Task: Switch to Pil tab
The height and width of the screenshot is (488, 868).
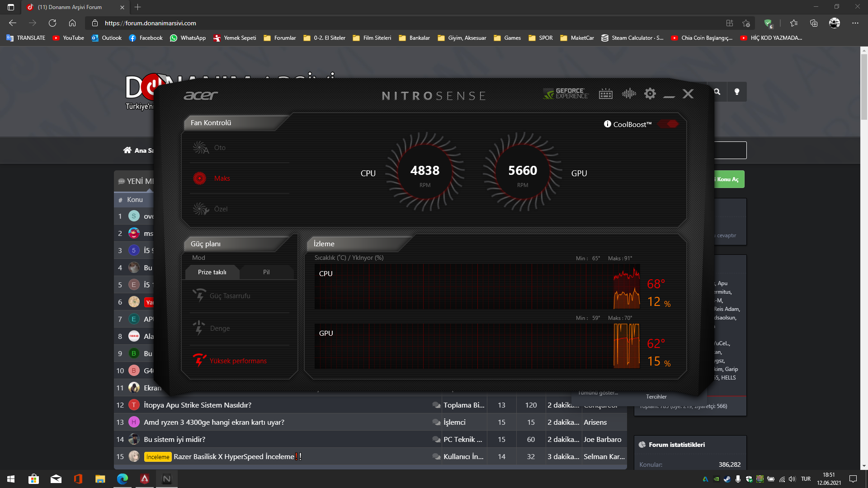Action: [266, 272]
